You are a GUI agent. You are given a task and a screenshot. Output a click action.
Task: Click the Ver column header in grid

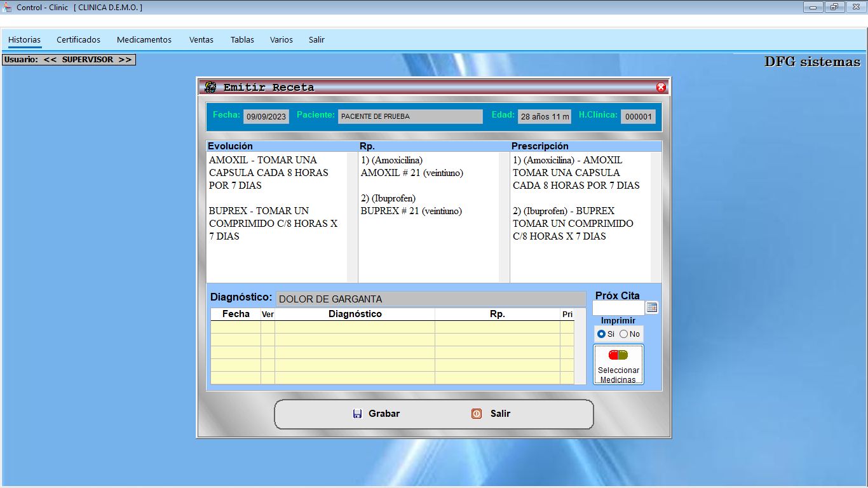[268, 315]
